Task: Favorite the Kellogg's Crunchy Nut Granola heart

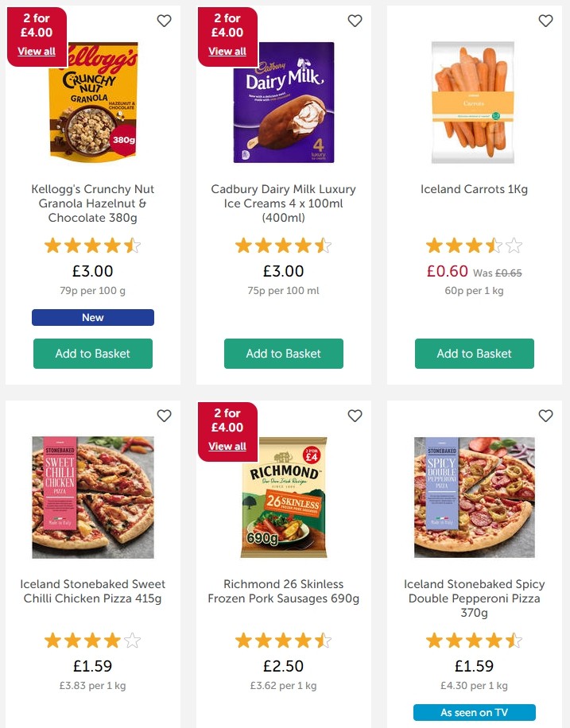Action: pyautogui.click(x=164, y=21)
